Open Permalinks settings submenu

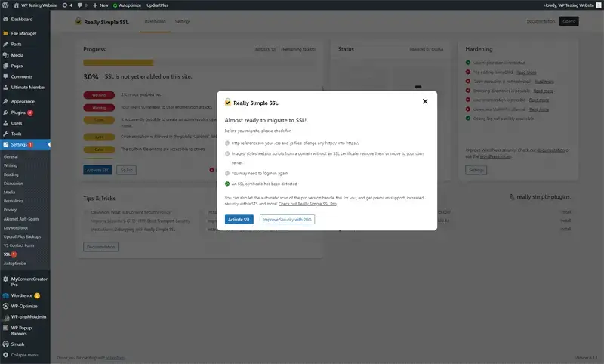coord(13,201)
